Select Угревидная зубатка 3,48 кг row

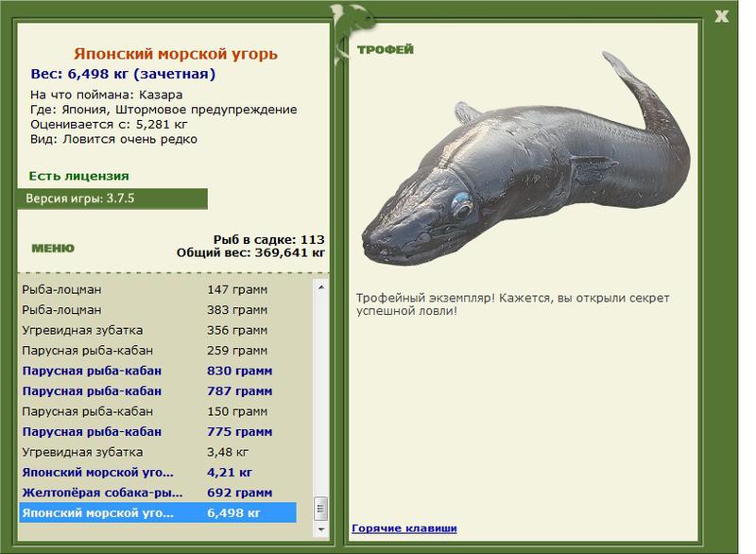click(x=158, y=452)
